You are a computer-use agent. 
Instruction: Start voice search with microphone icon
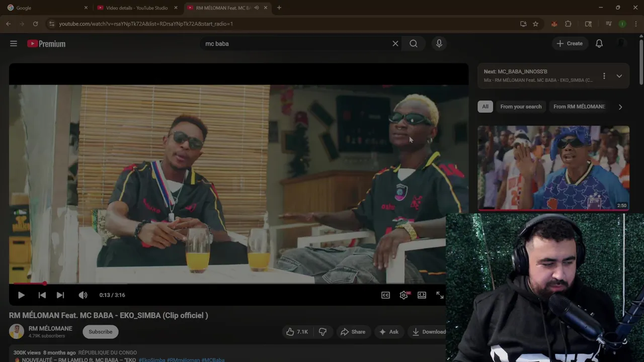[x=439, y=44]
